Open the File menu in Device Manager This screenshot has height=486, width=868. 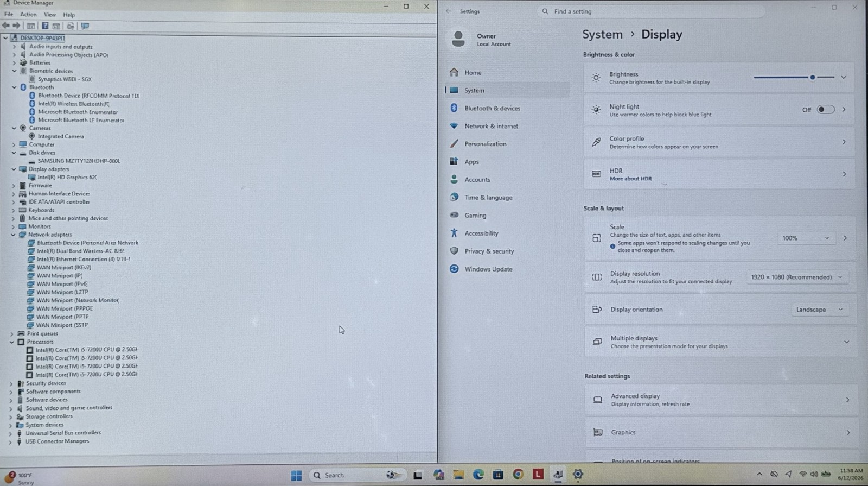tap(9, 15)
